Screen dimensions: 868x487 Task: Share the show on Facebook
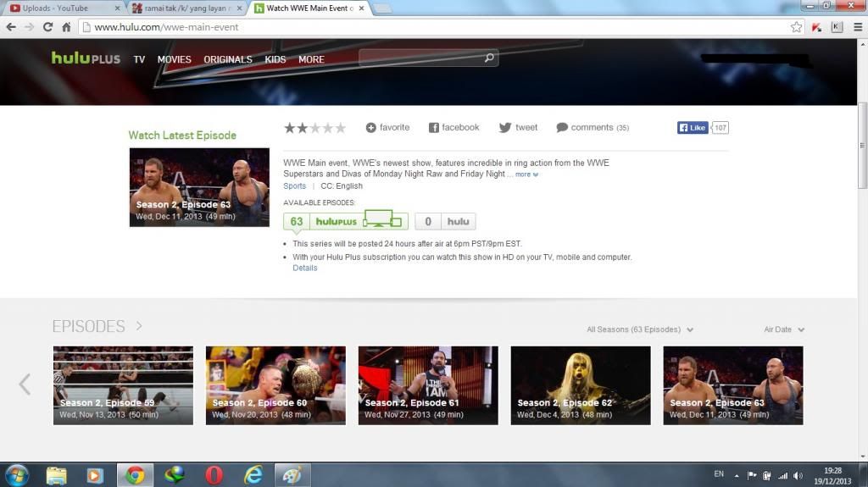[x=453, y=128]
